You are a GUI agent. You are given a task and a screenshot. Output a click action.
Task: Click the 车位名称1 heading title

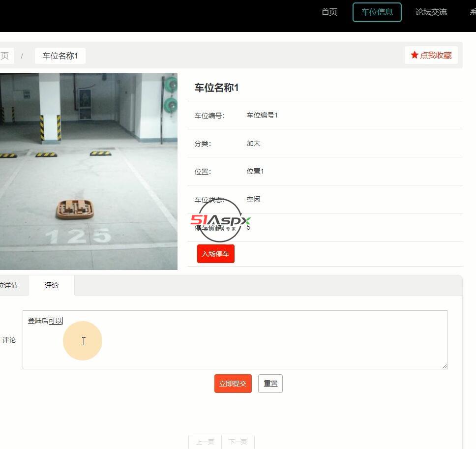[216, 88]
